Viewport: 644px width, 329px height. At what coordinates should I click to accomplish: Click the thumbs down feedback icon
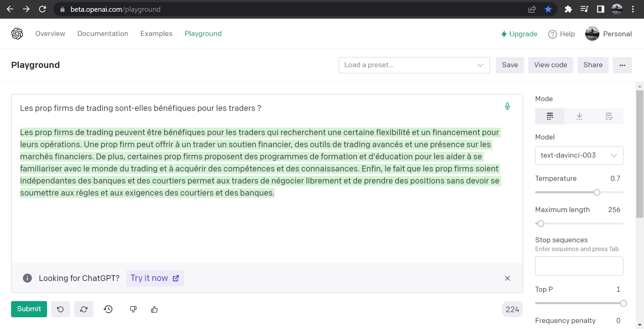(x=133, y=309)
